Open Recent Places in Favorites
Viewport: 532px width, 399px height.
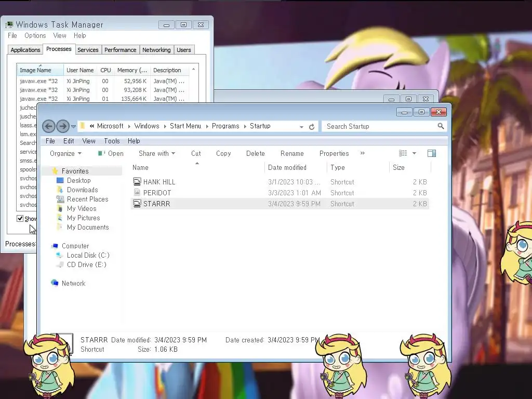point(87,199)
